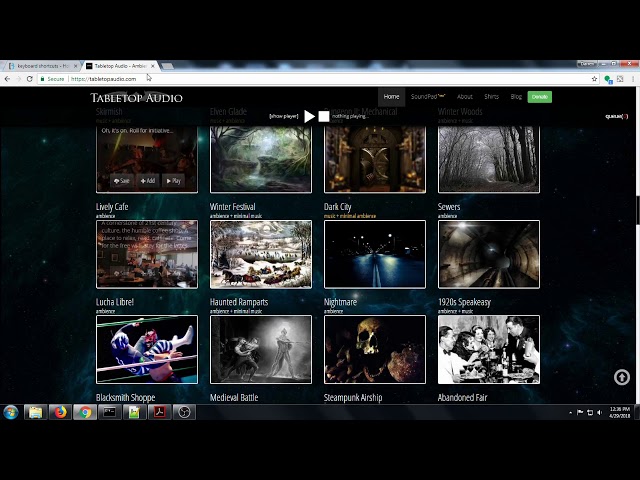Image resolution: width=640 pixels, height=480 pixels.
Task: Go to the Home menu item
Action: tap(391, 97)
